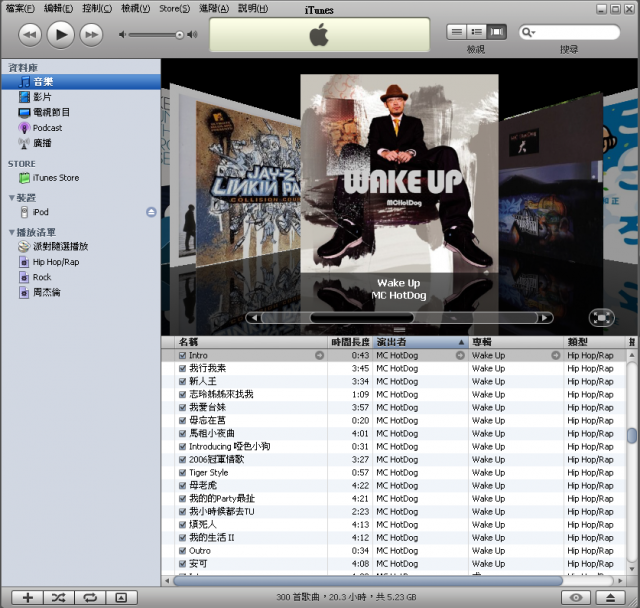The height and width of the screenshot is (608, 640).
Task: Sort by 演出者 artist column header
Action: tap(420, 342)
